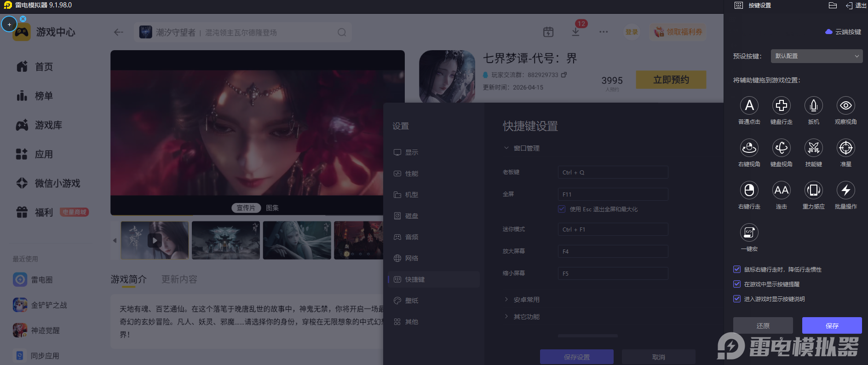
Task: Click 退出 to exit key settings
Action: 856,6
